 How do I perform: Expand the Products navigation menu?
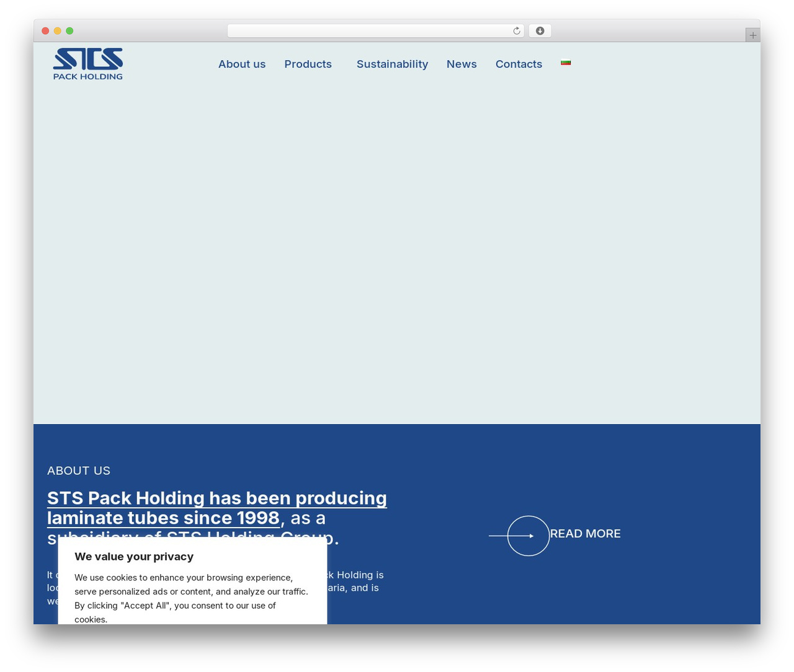click(x=308, y=64)
